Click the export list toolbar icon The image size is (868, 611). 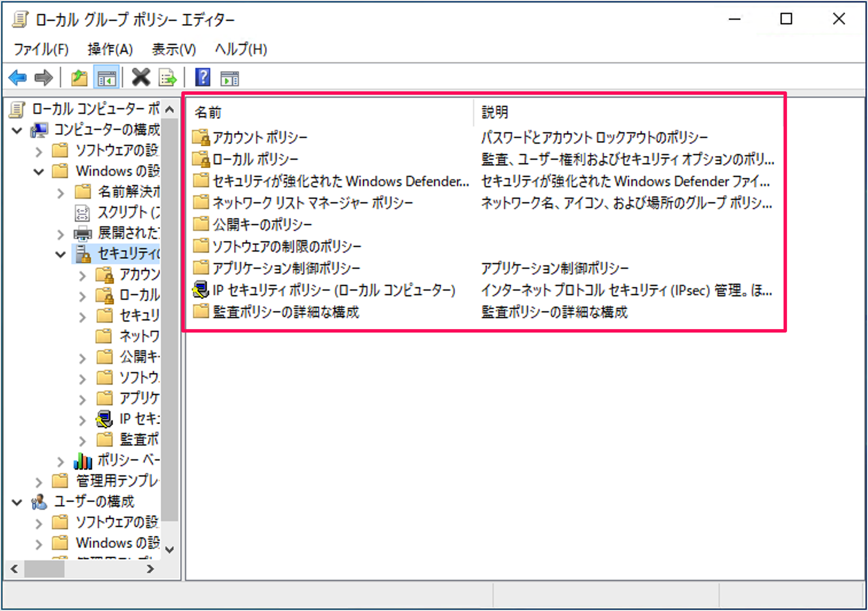click(167, 77)
